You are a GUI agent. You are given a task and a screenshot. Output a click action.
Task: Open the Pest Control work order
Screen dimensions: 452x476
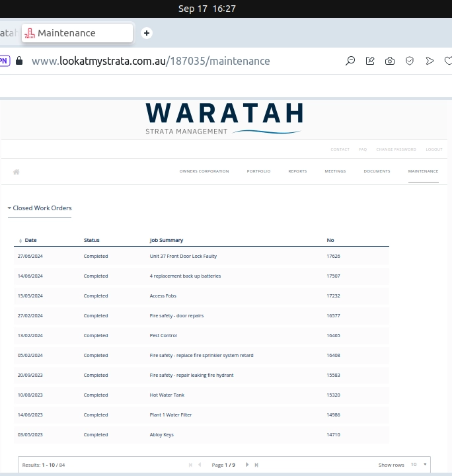(x=163, y=335)
